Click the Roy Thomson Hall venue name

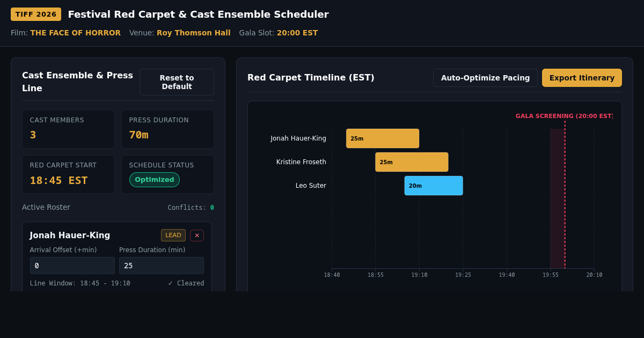click(x=194, y=33)
